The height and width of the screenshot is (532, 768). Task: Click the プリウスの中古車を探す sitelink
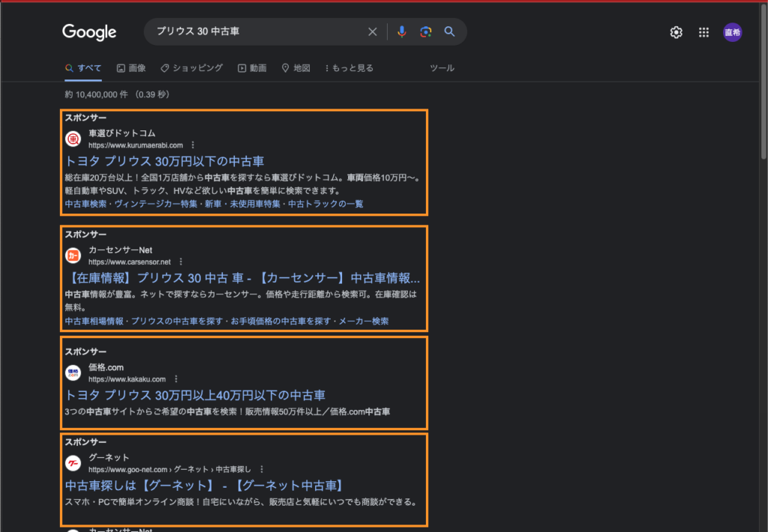coord(177,321)
